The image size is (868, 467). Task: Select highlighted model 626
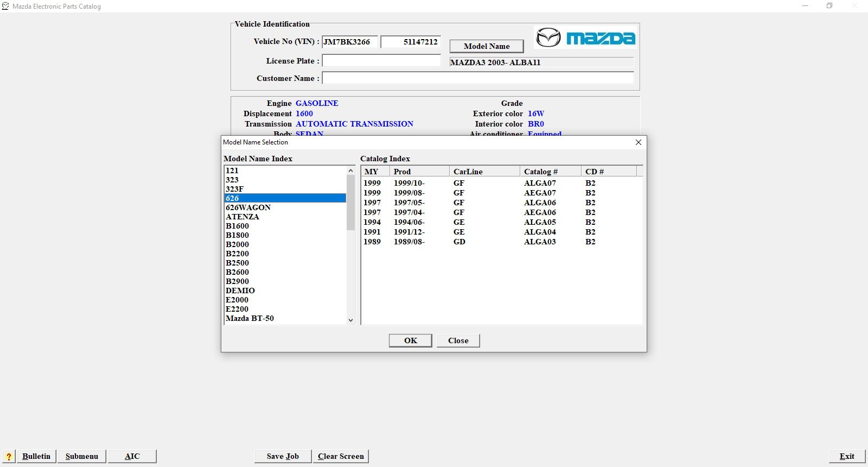[285, 198]
